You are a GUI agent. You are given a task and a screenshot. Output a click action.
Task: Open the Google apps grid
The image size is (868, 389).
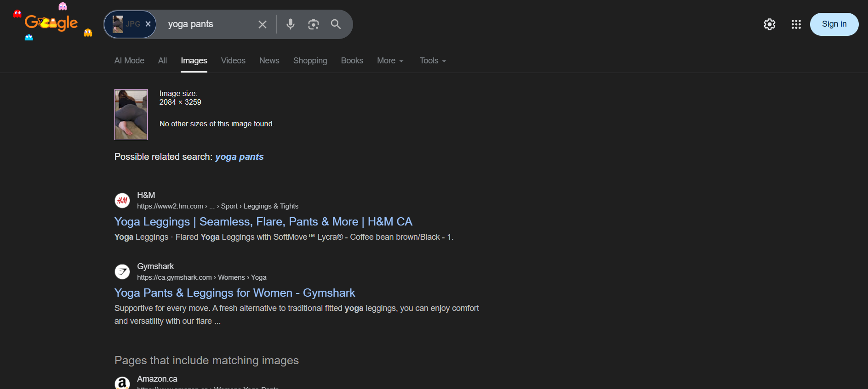click(x=796, y=24)
